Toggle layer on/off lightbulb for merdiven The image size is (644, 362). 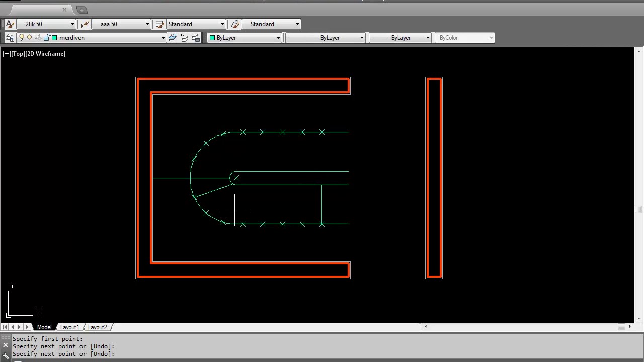point(21,38)
